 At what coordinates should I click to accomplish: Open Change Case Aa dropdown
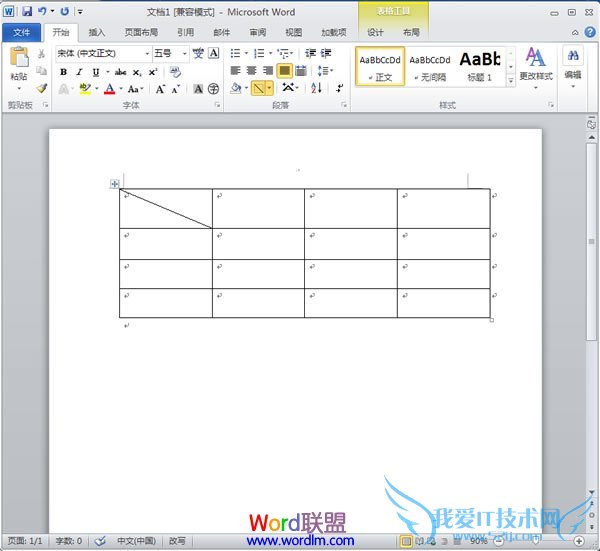(x=135, y=89)
